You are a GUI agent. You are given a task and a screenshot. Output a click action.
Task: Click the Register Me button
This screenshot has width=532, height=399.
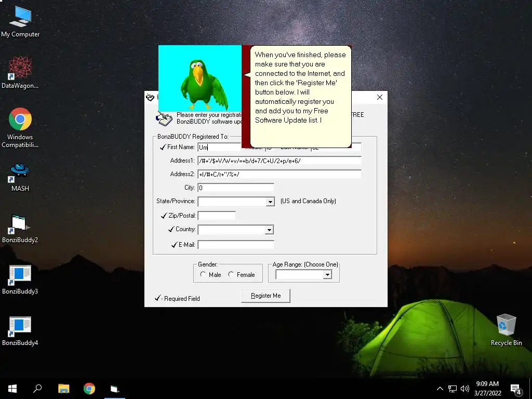tap(265, 296)
